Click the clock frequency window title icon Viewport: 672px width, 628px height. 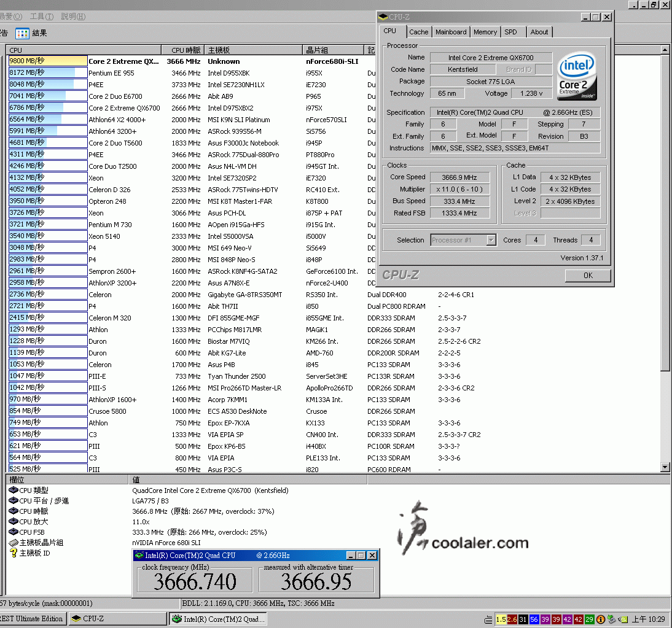click(x=139, y=555)
